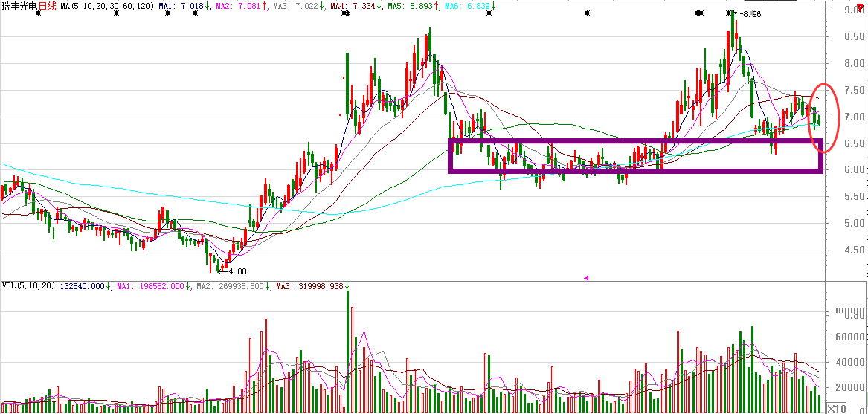Click the first asterisk event marker at top left

(x=38, y=13)
